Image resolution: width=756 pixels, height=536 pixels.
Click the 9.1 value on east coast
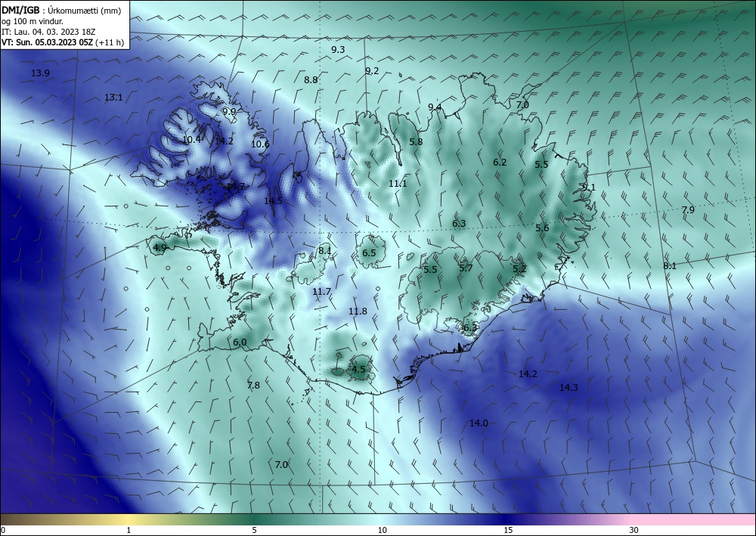click(x=589, y=187)
